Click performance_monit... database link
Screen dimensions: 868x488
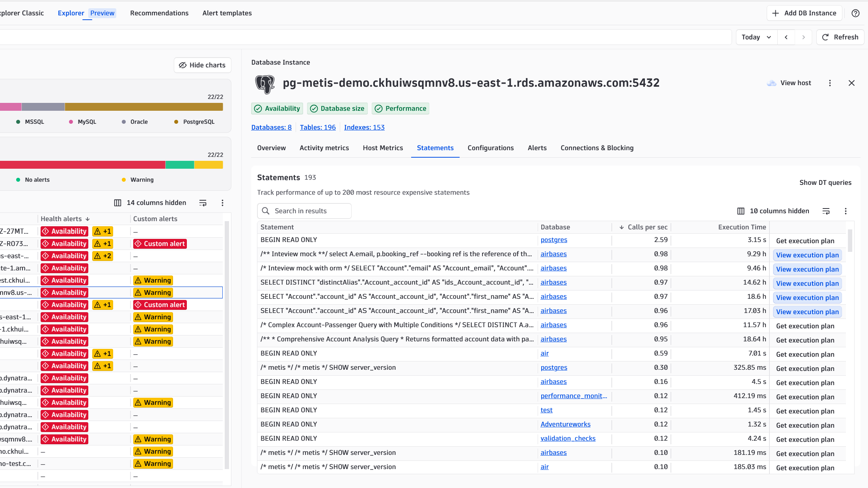click(x=574, y=396)
